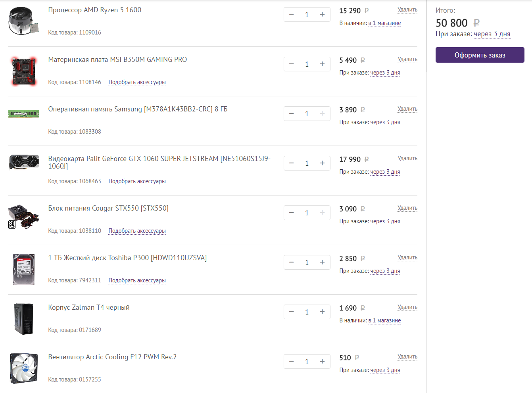The image size is (532, 393).
Task: Open accessories link for MSI motherboard
Action: coord(137,82)
